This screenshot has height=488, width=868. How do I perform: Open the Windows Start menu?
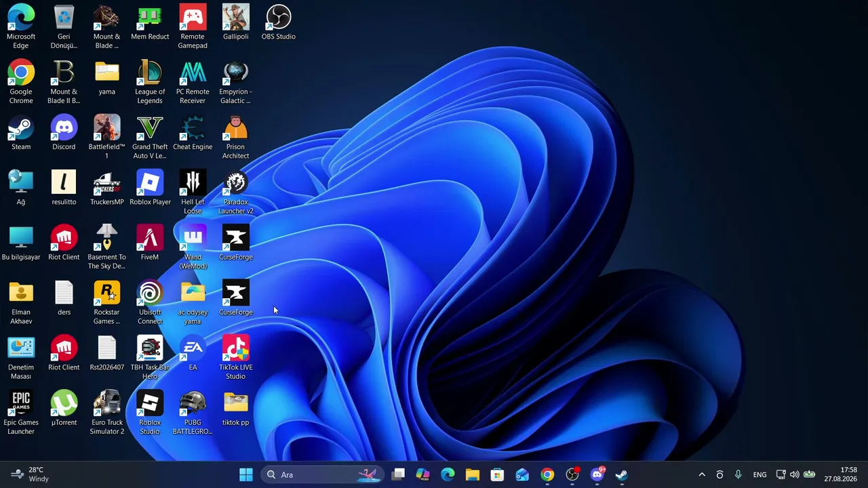[246, 474]
